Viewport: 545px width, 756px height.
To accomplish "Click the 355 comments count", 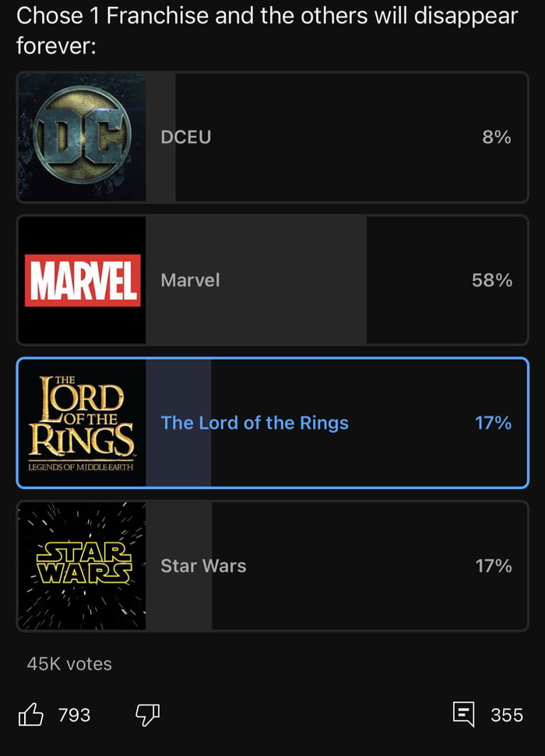I will tap(507, 715).
